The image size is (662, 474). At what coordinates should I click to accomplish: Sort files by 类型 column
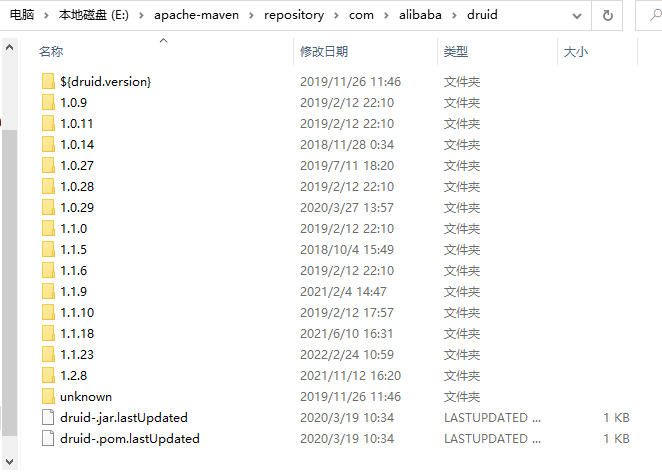[456, 51]
